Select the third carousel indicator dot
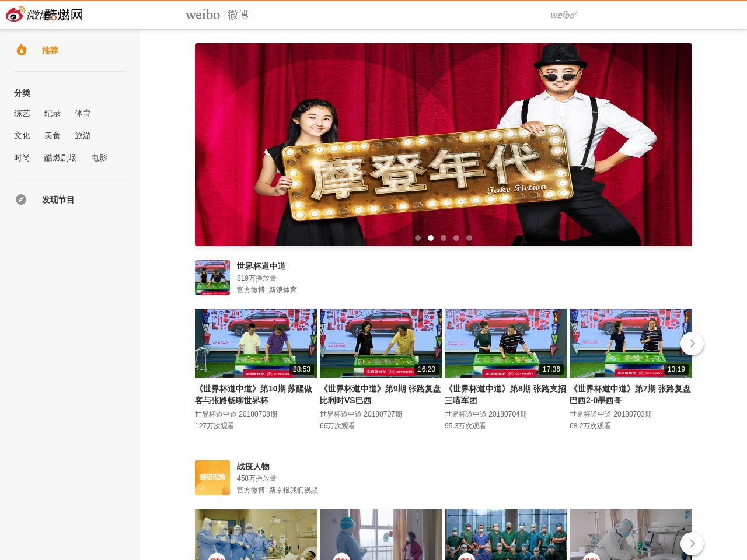747x560 pixels. (444, 238)
